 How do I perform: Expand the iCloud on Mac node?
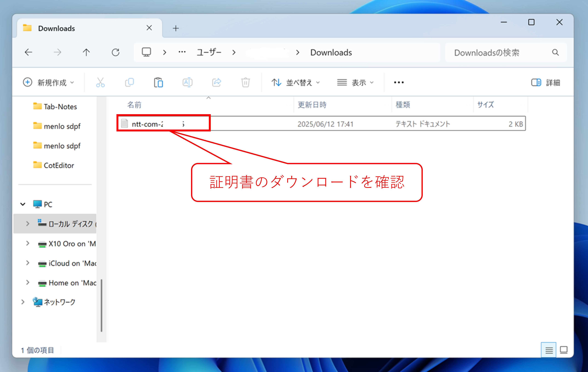(28, 263)
